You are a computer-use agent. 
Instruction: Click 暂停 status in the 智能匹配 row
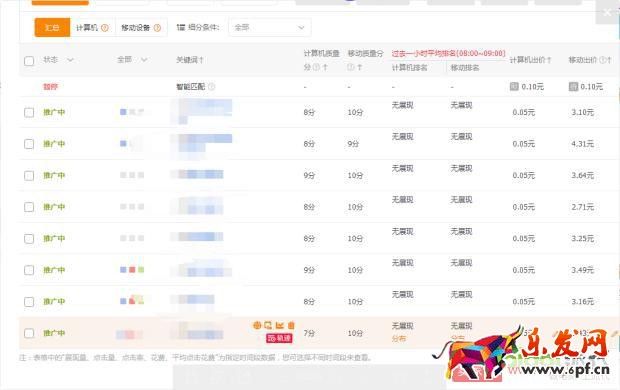point(51,87)
